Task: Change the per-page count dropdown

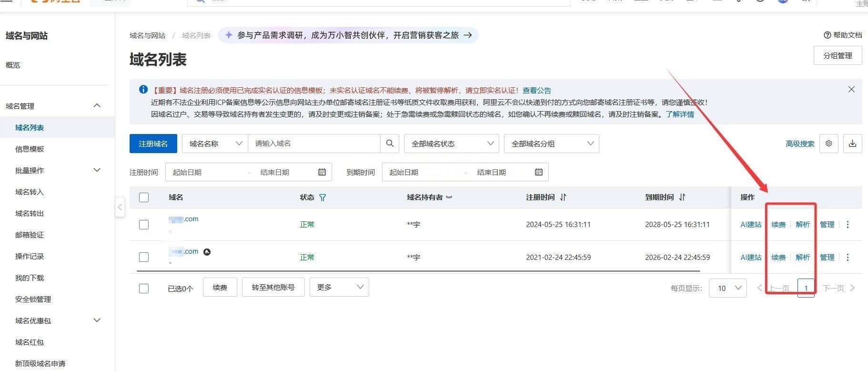Action: (728, 288)
